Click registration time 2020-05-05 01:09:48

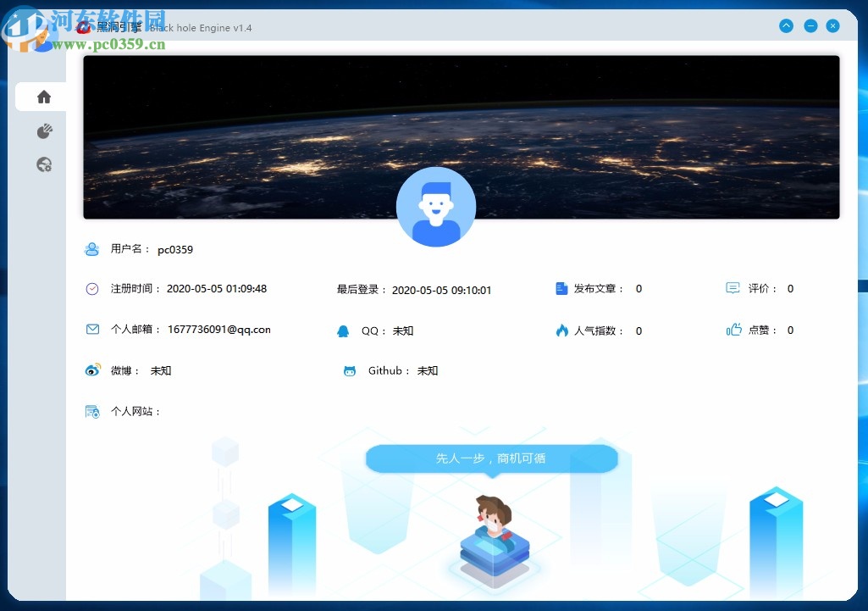click(x=217, y=289)
